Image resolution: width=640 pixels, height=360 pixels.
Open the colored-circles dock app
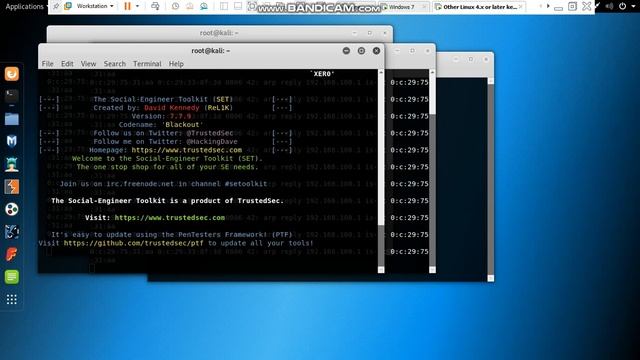[x=11, y=209]
